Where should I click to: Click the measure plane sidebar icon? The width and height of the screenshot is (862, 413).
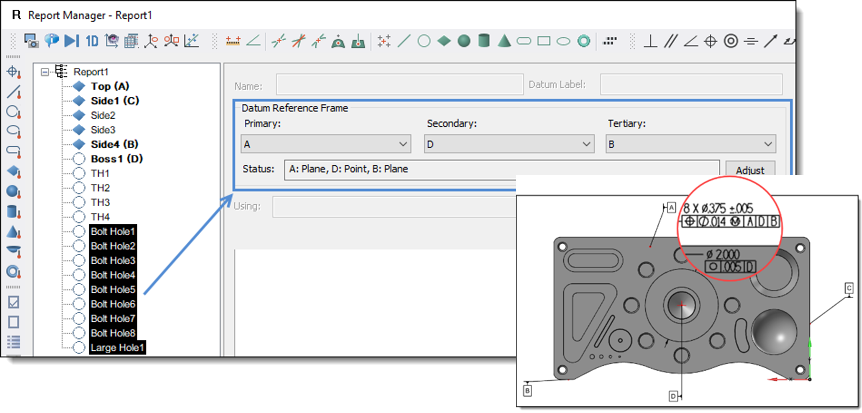point(14,172)
